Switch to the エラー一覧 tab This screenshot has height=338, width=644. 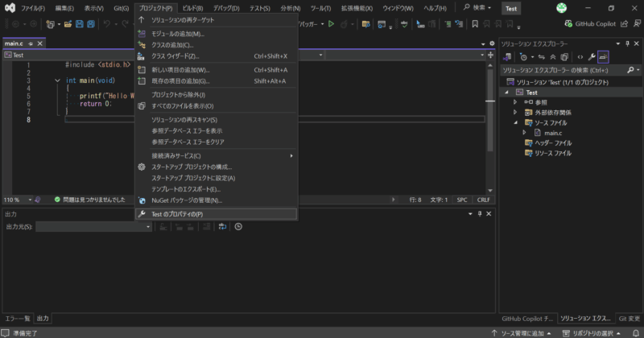tap(16, 319)
